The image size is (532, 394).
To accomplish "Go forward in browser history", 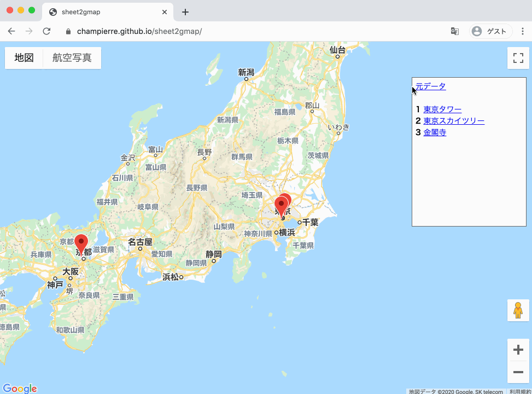I will 29,31.
